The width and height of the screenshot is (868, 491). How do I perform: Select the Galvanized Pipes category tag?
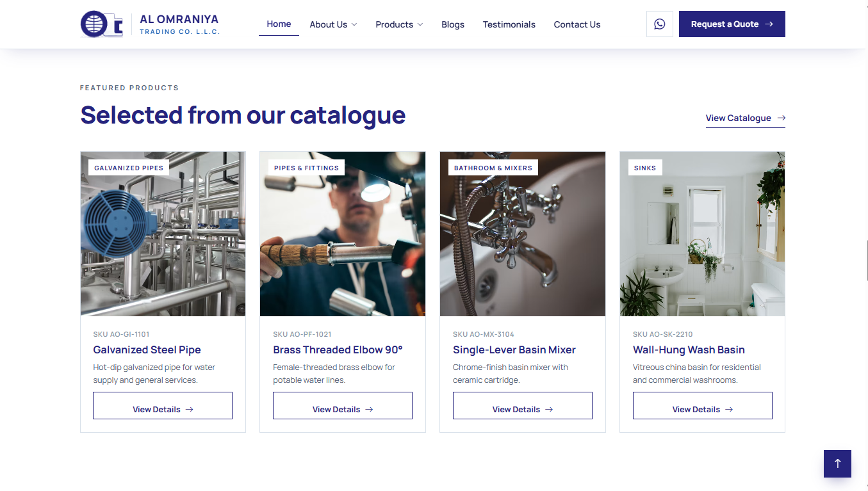(x=129, y=168)
